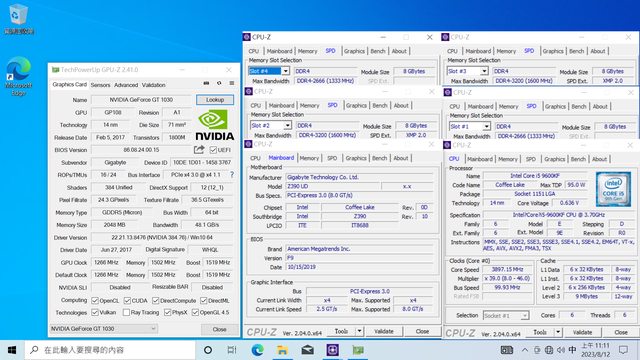Click the Bus Interface question mark icon
The width and height of the screenshot is (640, 360).
click(x=232, y=175)
